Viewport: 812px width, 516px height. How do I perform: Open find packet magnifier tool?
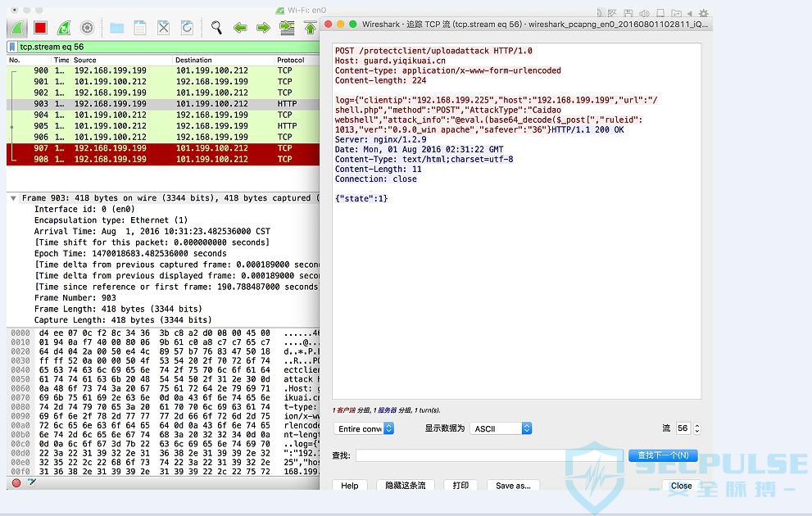pos(216,27)
